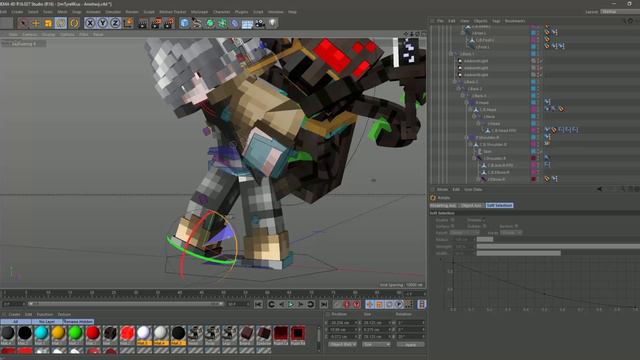This screenshot has width=640, height=360.
Task: Select the No Layer material filter
Action: click(47, 322)
